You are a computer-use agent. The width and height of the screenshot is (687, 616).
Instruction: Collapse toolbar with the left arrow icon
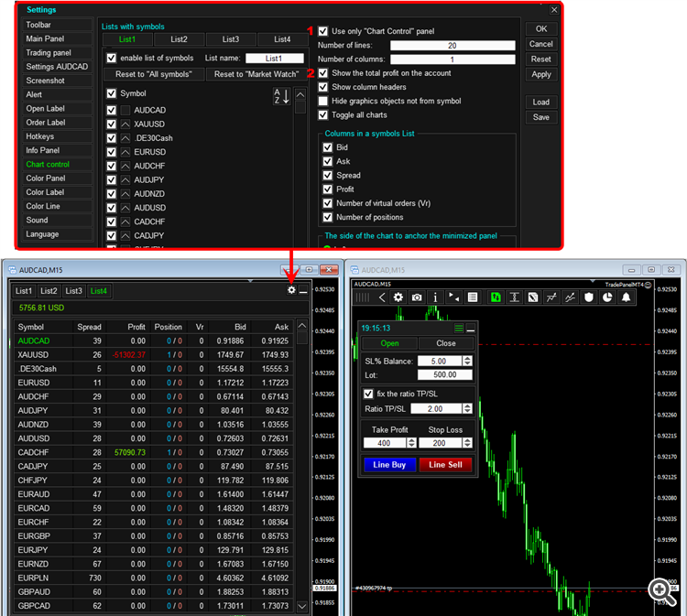(382, 297)
